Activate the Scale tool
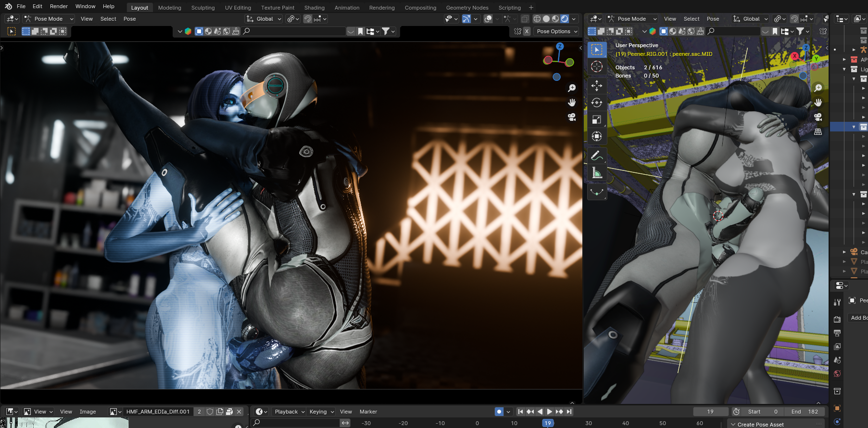Screen dimensions: 868x428 pos(597,119)
